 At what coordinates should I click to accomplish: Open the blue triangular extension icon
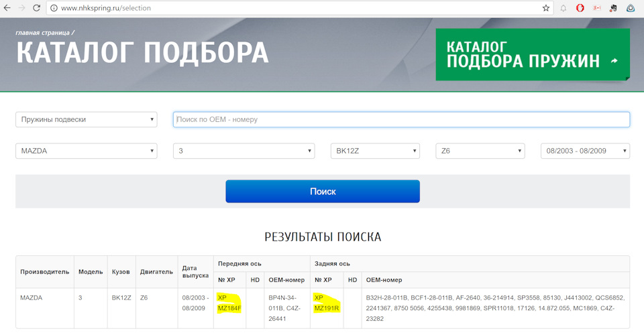pyautogui.click(x=631, y=8)
